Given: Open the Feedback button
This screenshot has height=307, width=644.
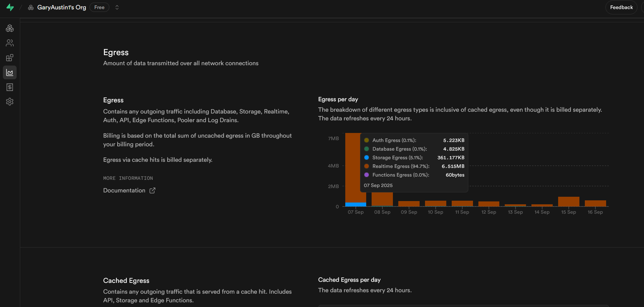Looking at the screenshot, I should [x=621, y=7].
